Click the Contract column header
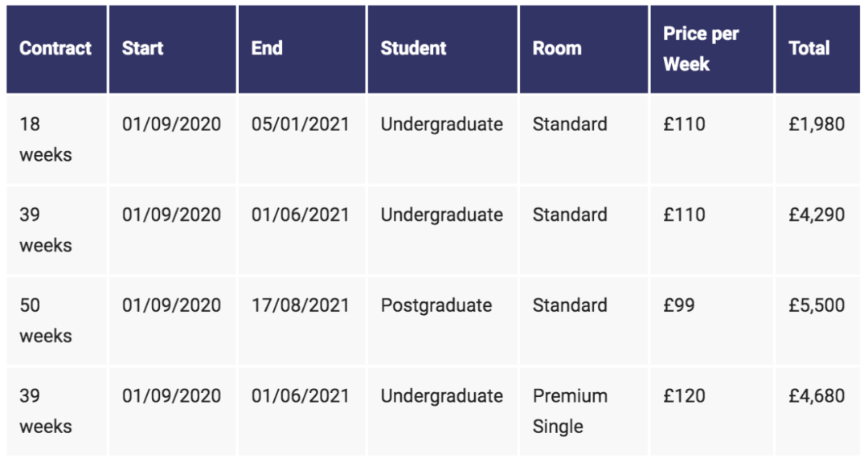The width and height of the screenshot is (868, 462). [55, 49]
